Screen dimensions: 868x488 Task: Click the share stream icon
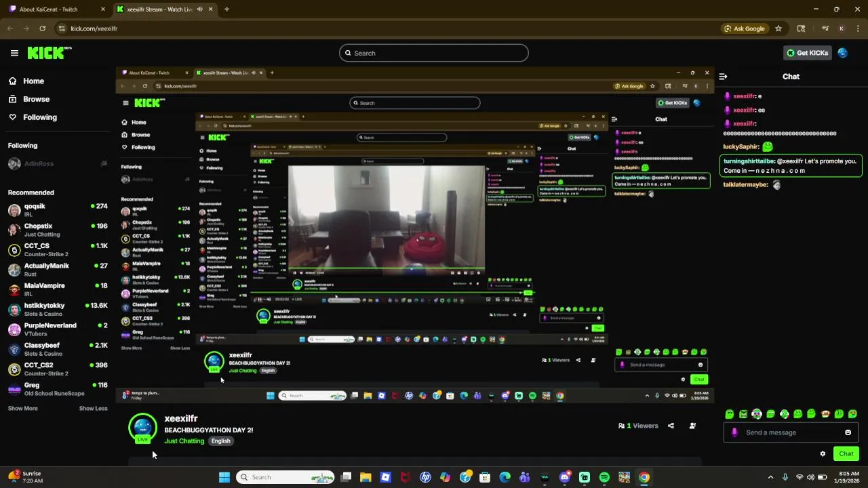pos(671,426)
